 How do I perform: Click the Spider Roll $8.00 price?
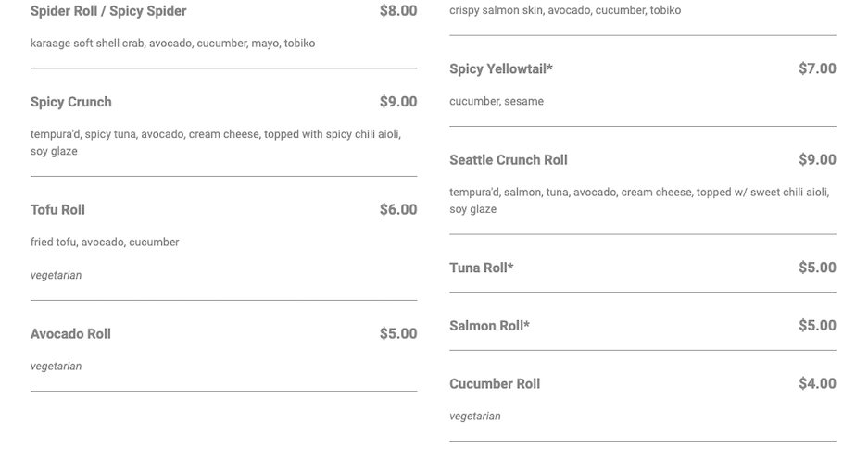pyautogui.click(x=397, y=11)
